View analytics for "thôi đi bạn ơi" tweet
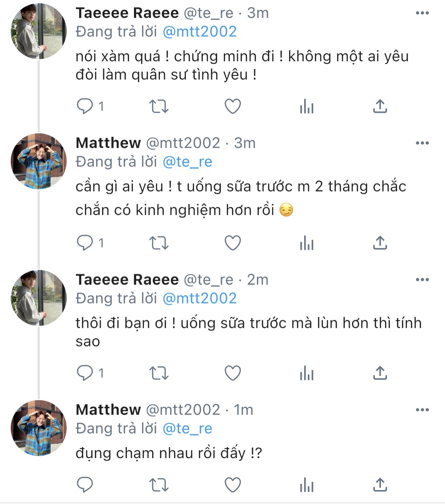This screenshot has height=504, width=445. 307,373
